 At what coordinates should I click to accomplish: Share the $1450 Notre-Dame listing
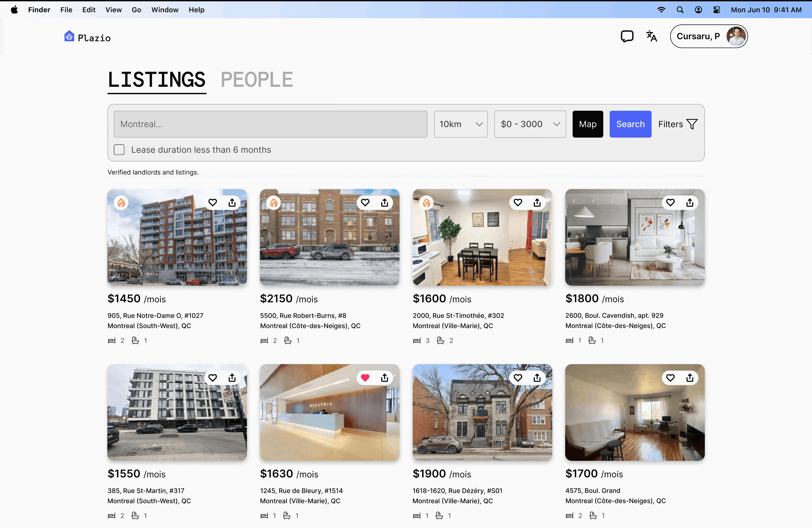232,203
